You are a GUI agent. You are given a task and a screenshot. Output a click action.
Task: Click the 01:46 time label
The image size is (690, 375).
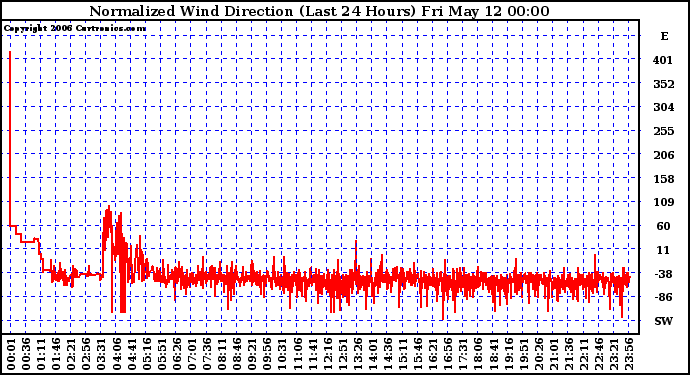point(56,354)
